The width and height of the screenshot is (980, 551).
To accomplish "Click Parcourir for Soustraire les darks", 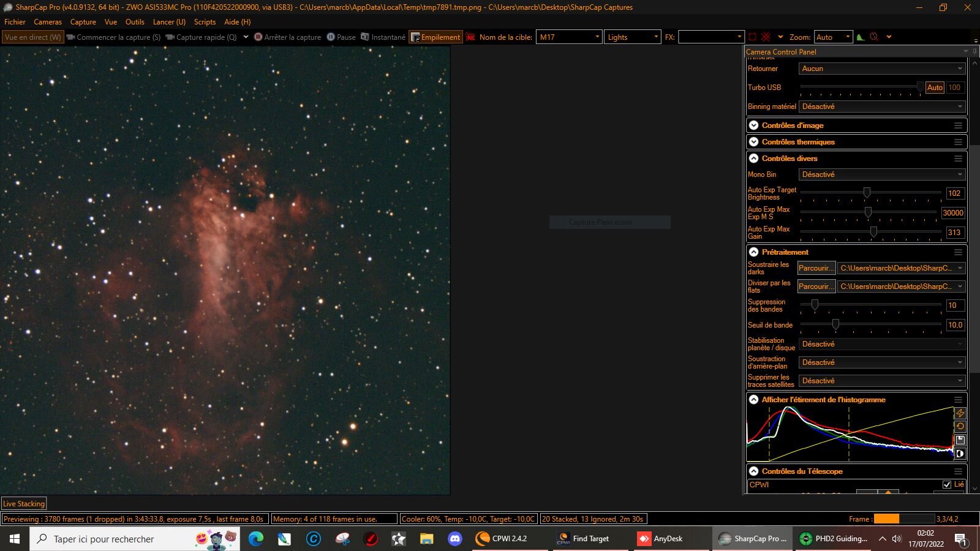I will (816, 268).
